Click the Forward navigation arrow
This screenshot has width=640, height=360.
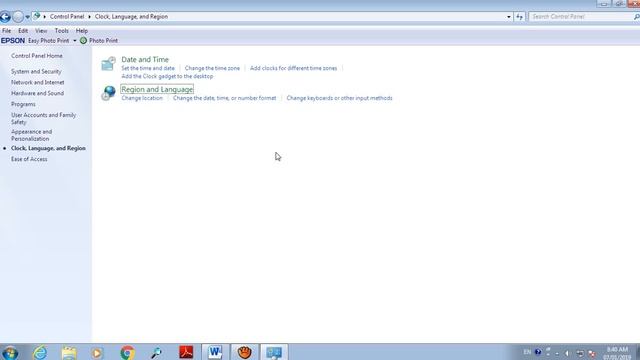pos(18,17)
